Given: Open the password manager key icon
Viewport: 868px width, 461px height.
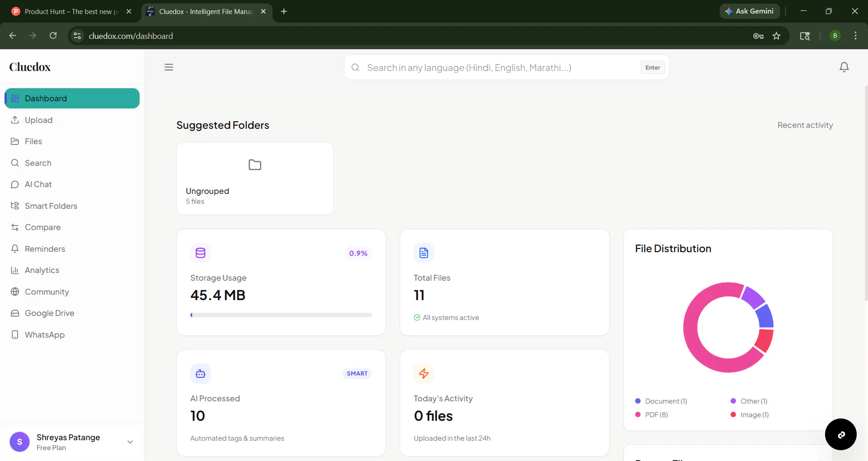Looking at the screenshot, I should pos(758,36).
